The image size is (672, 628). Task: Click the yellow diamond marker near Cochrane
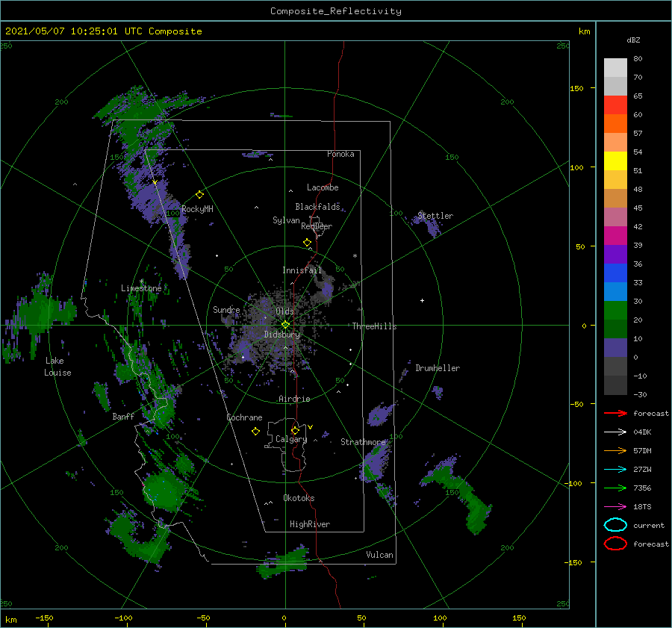(x=255, y=432)
